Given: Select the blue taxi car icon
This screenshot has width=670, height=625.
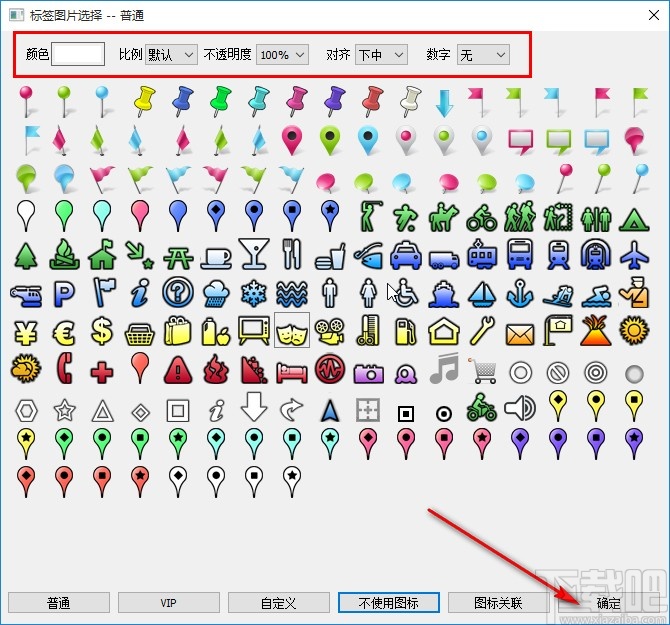Looking at the screenshot, I should (x=406, y=255).
